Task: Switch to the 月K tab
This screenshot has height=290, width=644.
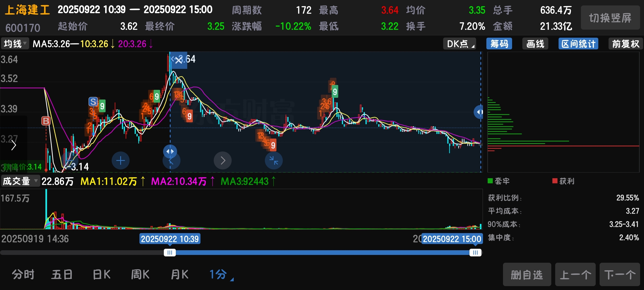Action: (x=179, y=274)
